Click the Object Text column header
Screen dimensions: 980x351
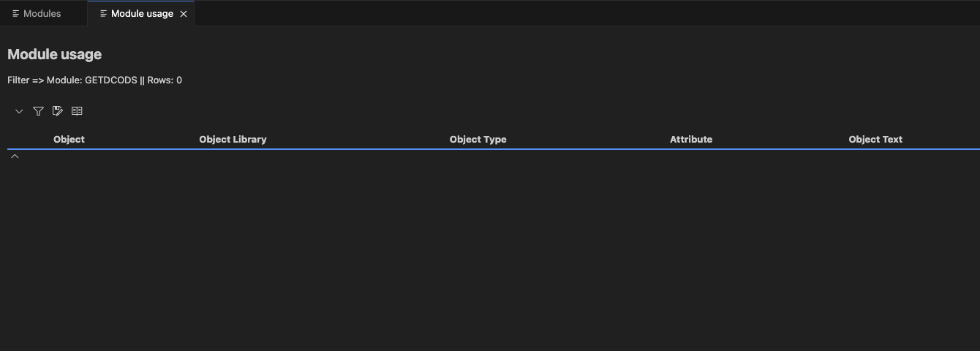click(875, 139)
